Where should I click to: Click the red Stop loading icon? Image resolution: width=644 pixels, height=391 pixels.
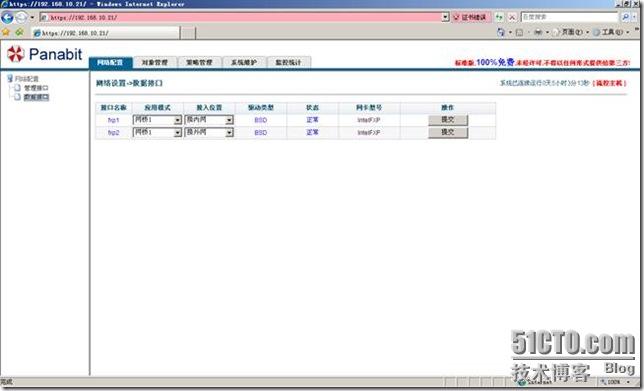(x=512, y=17)
